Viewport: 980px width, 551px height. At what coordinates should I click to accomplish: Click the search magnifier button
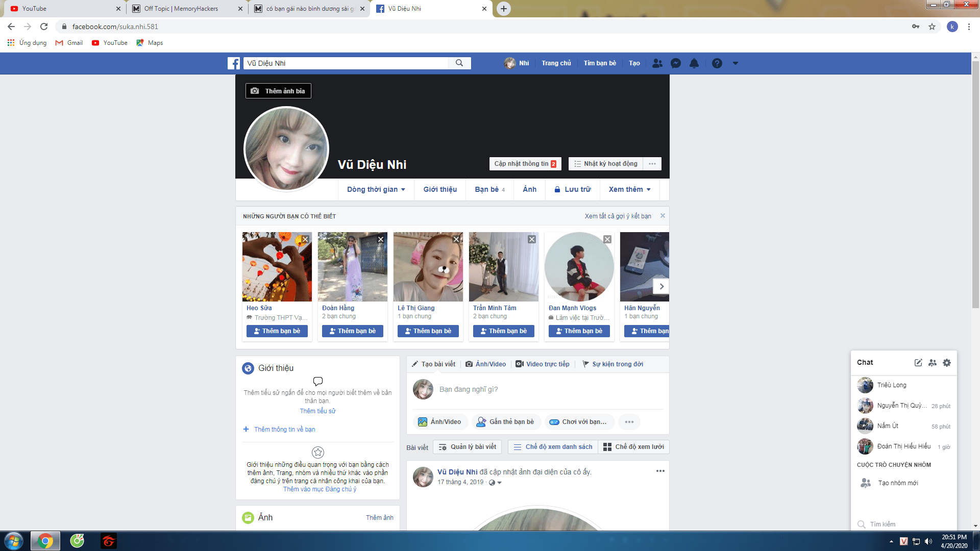point(459,63)
